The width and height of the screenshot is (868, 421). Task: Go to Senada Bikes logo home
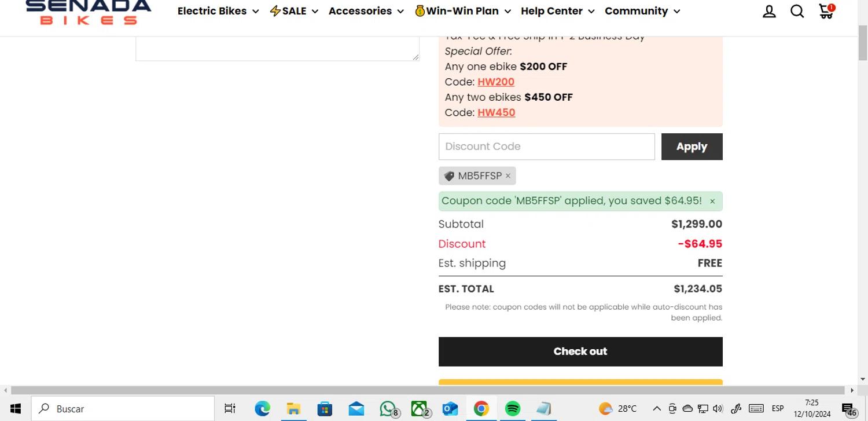(x=89, y=12)
